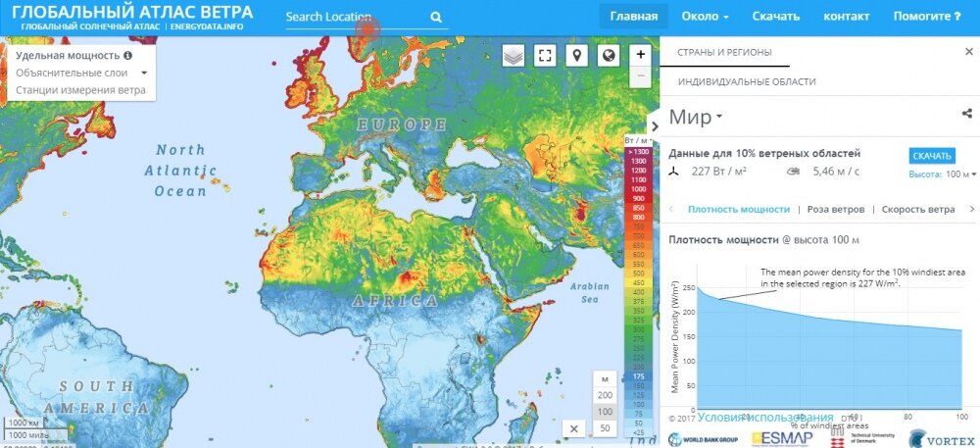Click the search magnifier icon
The width and height of the screenshot is (980, 448).
[436, 18]
